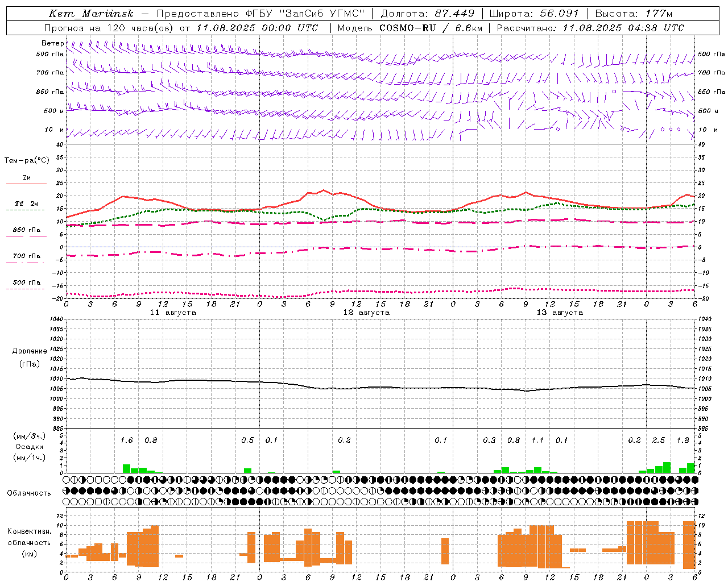Click the precipitation value 0.5

pyautogui.click(x=247, y=440)
